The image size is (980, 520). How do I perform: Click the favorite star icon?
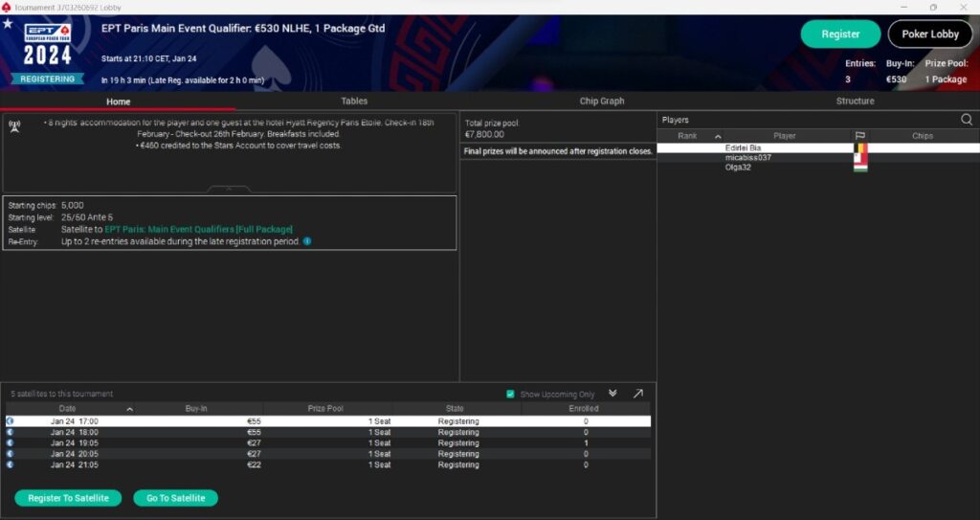[x=8, y=24]
